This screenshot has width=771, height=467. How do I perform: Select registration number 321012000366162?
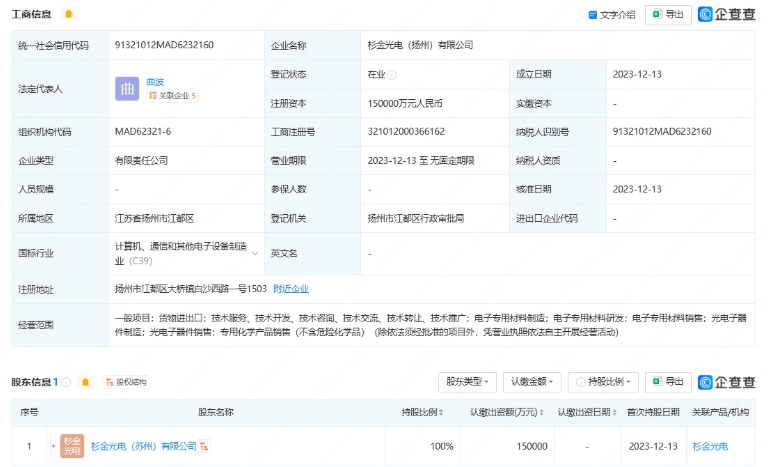coord(406,132)
